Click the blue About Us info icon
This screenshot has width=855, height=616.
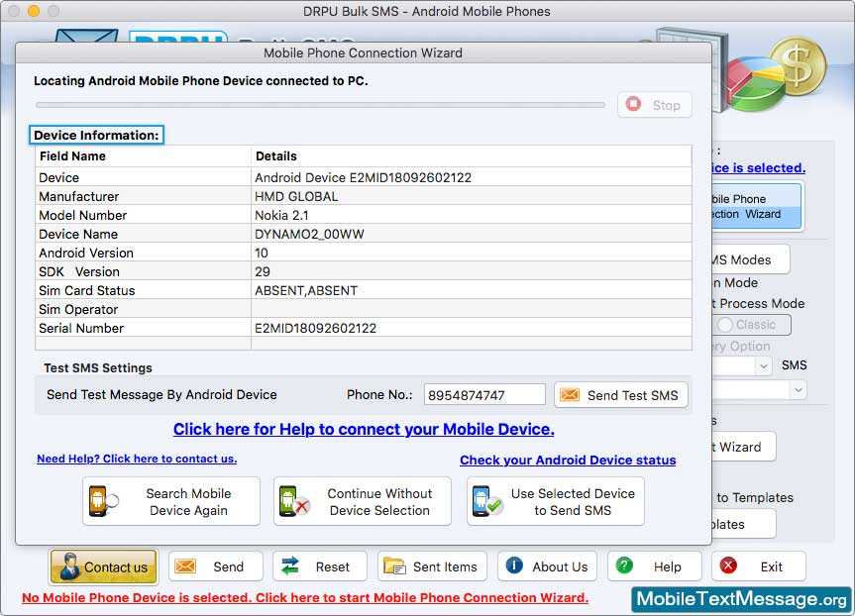514,565
